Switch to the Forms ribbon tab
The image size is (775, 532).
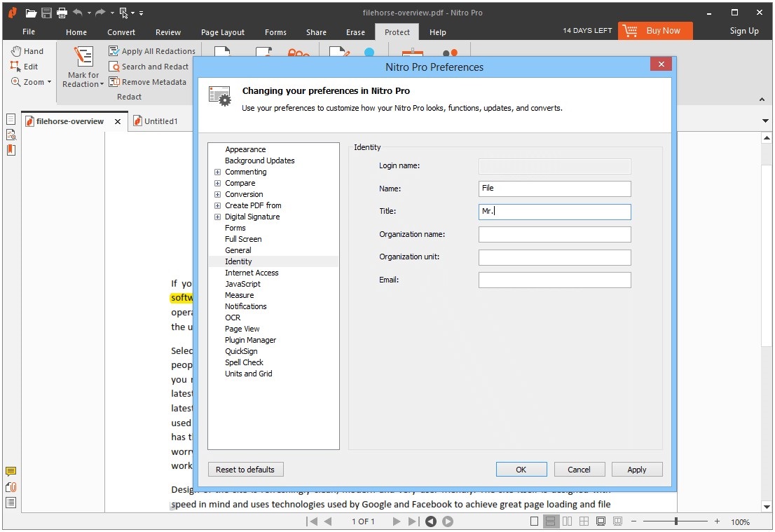[275, 32]
